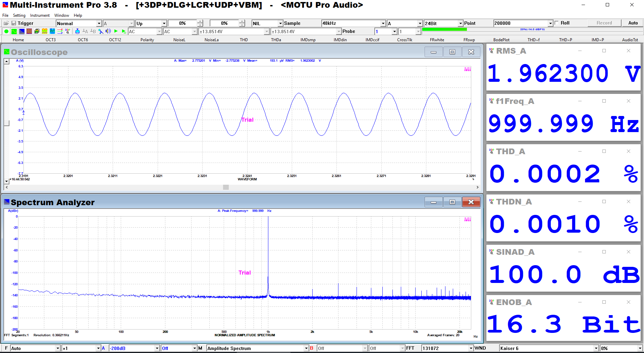Click the Polarity panel button

pyautogui.click(x=147, y=40)
